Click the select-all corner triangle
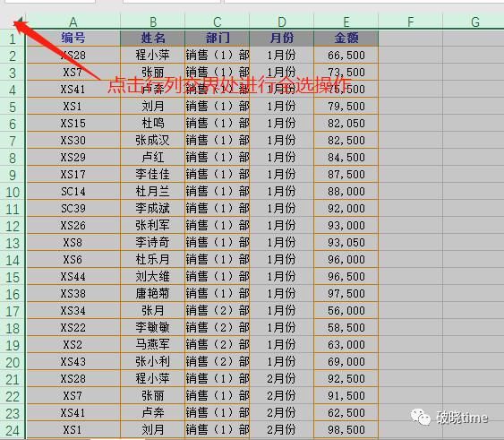Image resolution: width=504 pixels, height=440 pixels. pyautogui.click(x=19, y=22)
